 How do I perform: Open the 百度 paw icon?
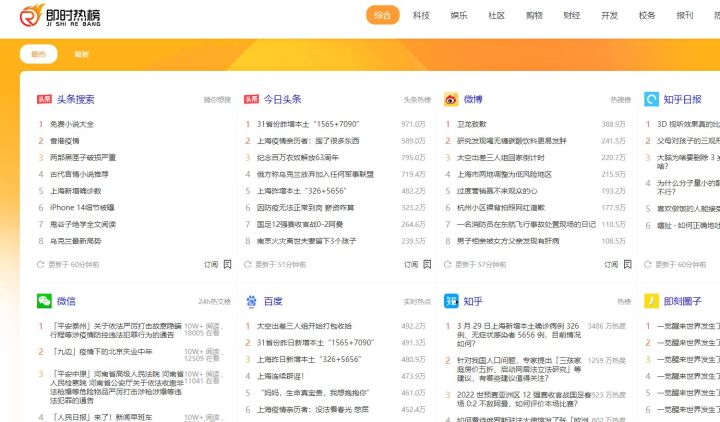251,301
